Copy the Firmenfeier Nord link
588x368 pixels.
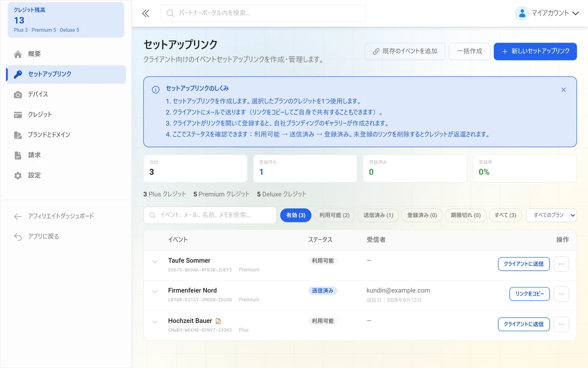coord(530,294)
